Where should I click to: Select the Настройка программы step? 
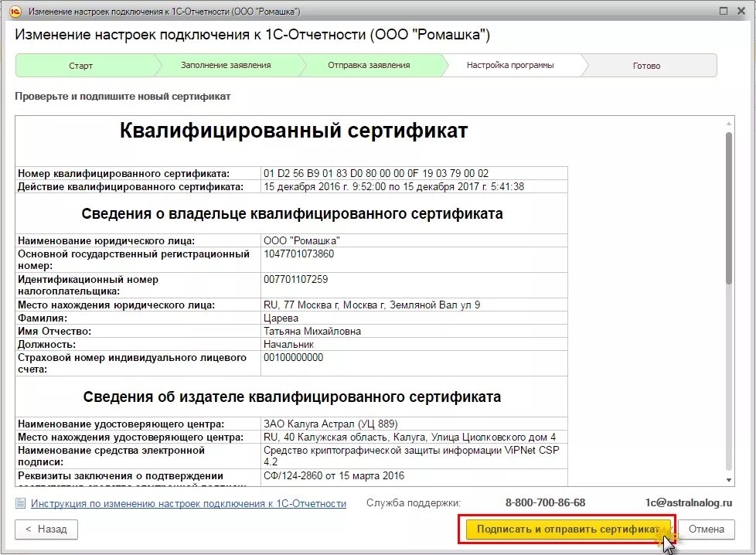click(510, 65)
